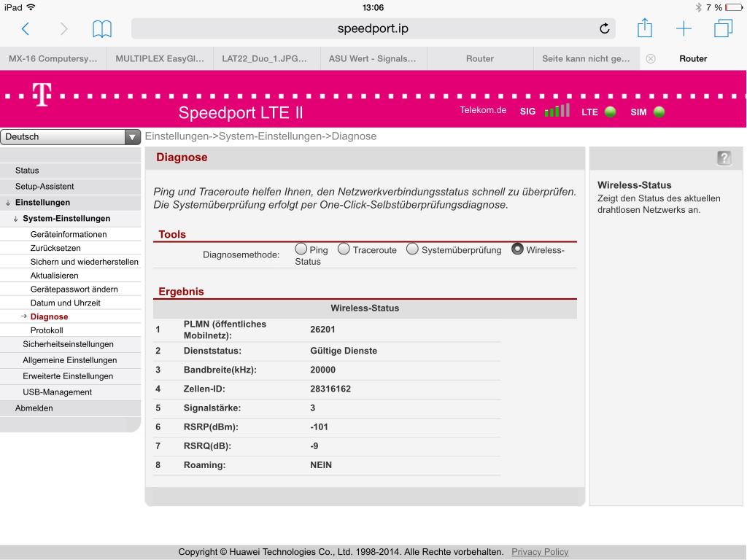Close the active Router tab
This screenshot has width=747, height=560.
click(650, 58)
